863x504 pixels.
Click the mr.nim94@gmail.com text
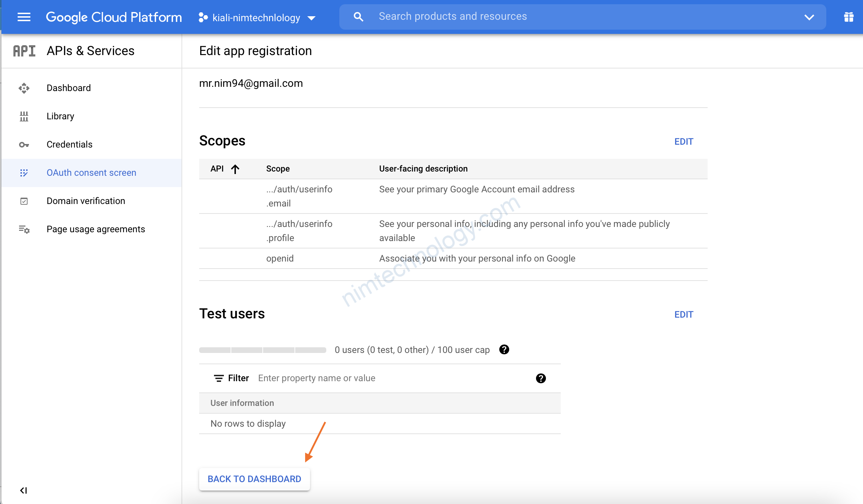click(251, 83)
